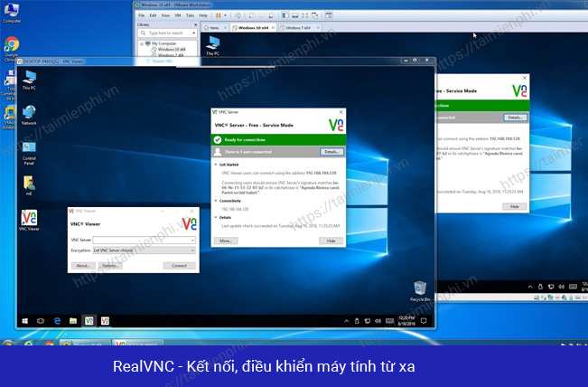Screen dimensions: 588x387
Task: Open File Explorer from Windows 10 taskbar
Action: tap(73, 321)
